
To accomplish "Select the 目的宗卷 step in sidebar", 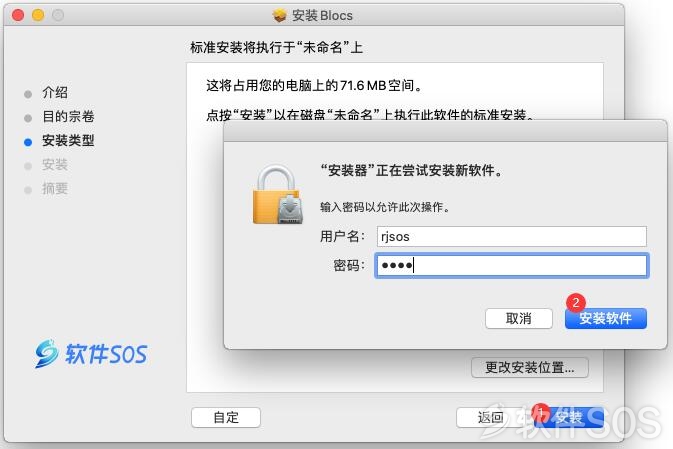I will (68, 116).
